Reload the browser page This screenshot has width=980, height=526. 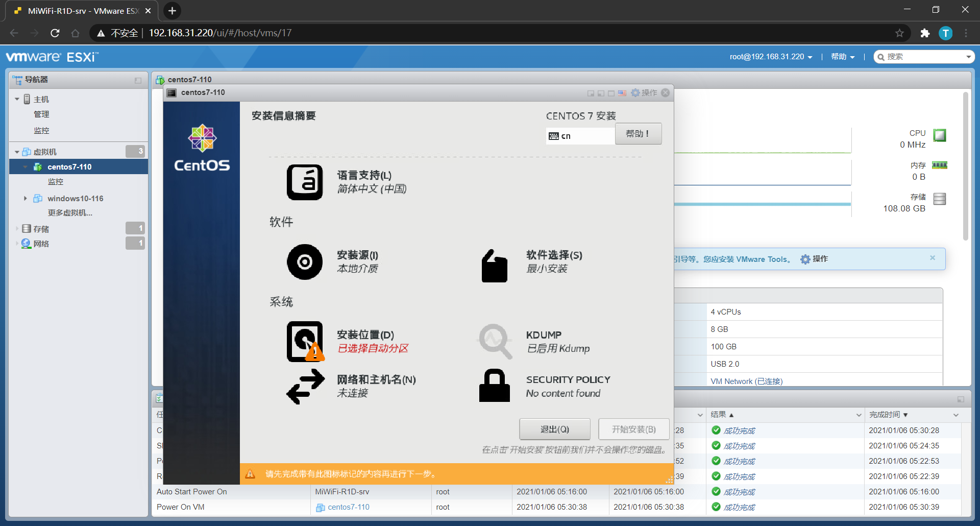[x=55, y=33]
